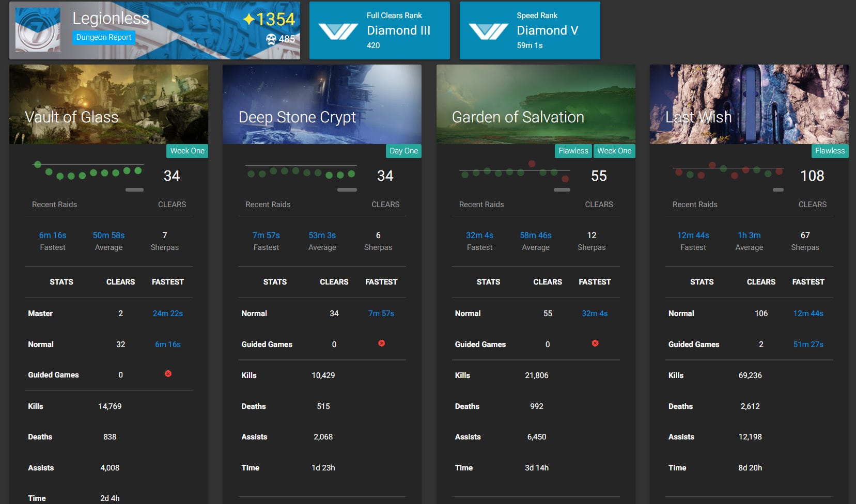
Task: Click the Speed Rank Diamond emblem
Action: click(x=488, y=31)
